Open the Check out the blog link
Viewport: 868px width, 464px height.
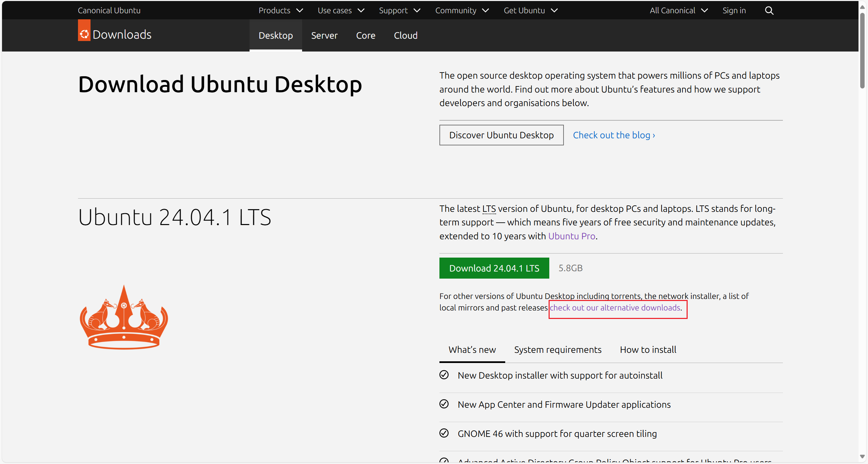[x=614, y=135]
